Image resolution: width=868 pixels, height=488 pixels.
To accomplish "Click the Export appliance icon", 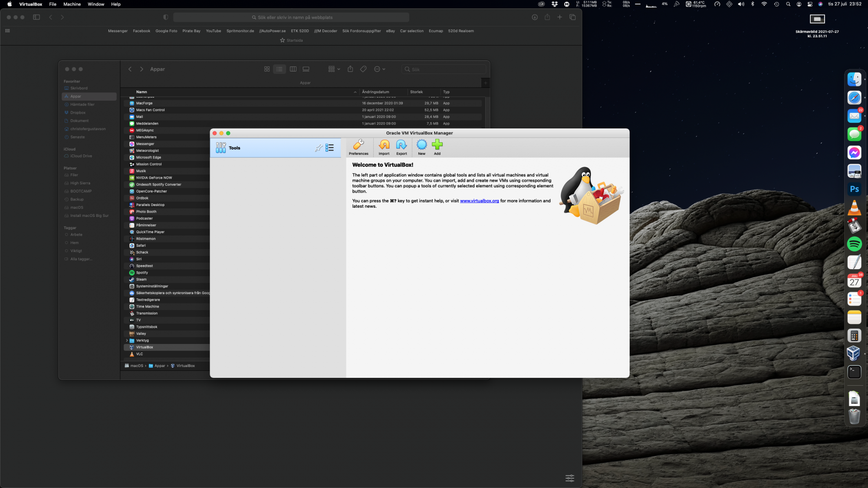I will (x=401, y=147).
